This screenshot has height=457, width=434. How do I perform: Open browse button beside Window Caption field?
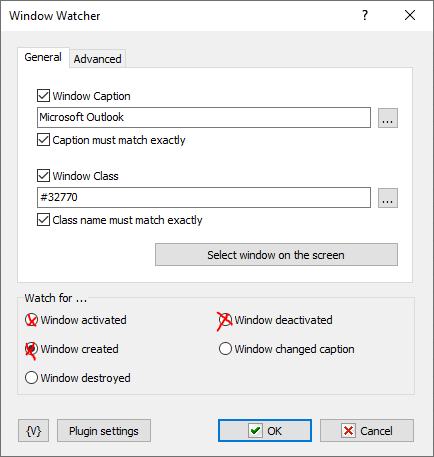pos(388,118)
